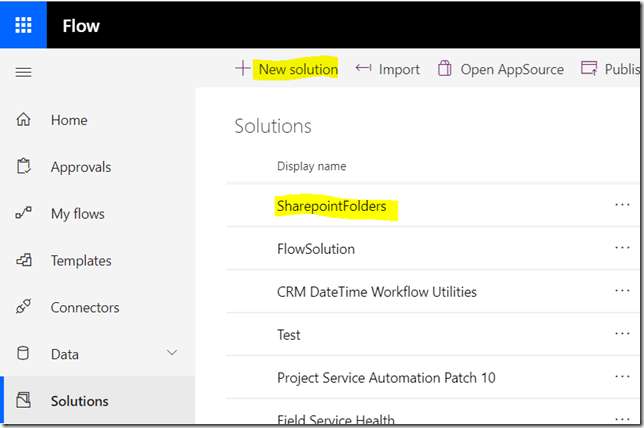Open more options for CRM DateTime Workflow Utilities

(622, 291)
